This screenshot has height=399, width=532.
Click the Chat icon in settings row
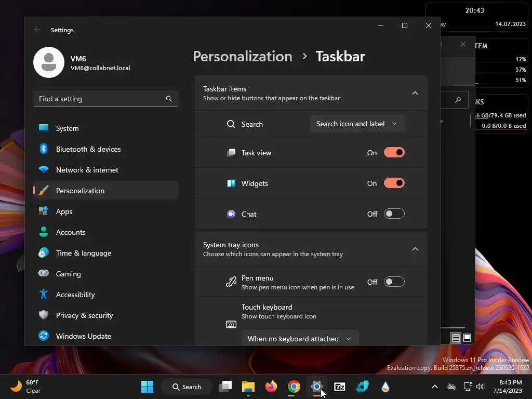pyautogui.click(x=231, y=214)
